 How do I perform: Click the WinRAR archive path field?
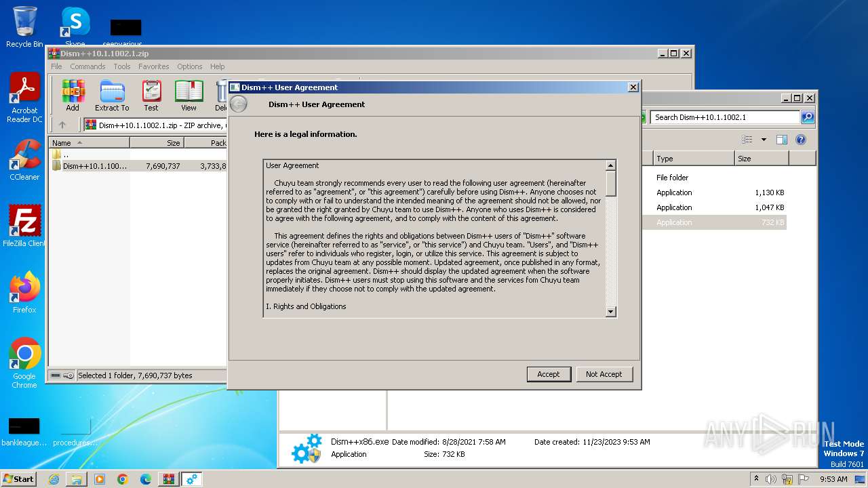click(155, 125)
